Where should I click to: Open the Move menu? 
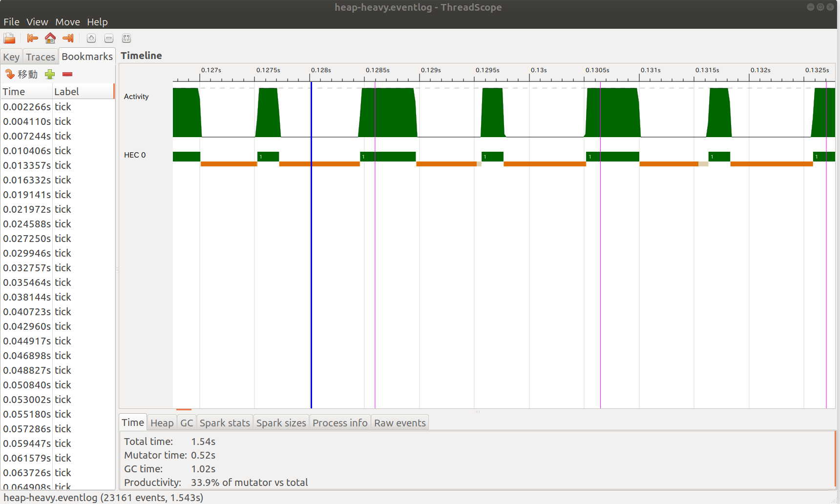67,21
